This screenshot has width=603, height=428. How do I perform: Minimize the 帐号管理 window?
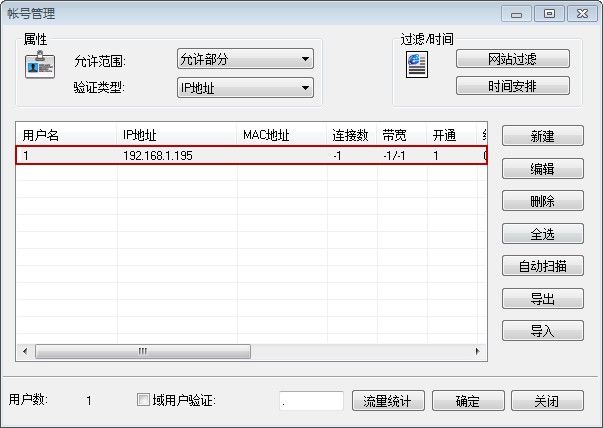[516, 14]
